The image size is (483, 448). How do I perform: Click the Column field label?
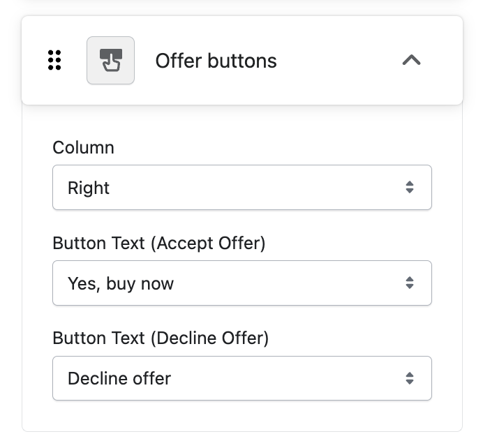click(83, 148)
